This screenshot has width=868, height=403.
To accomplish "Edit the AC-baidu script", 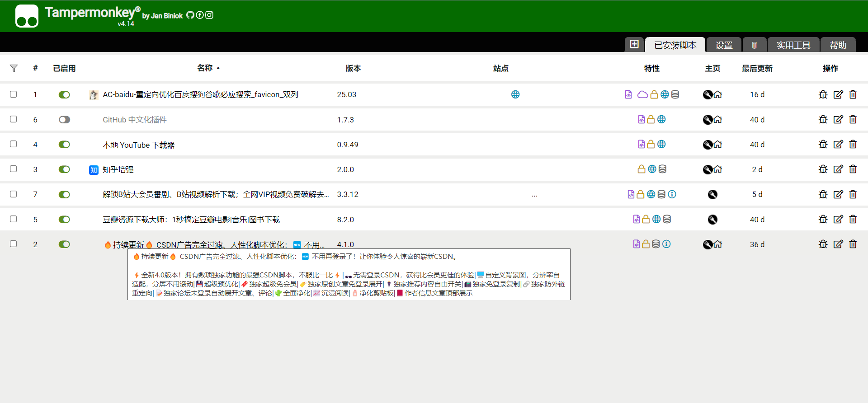I will point(838,94).
